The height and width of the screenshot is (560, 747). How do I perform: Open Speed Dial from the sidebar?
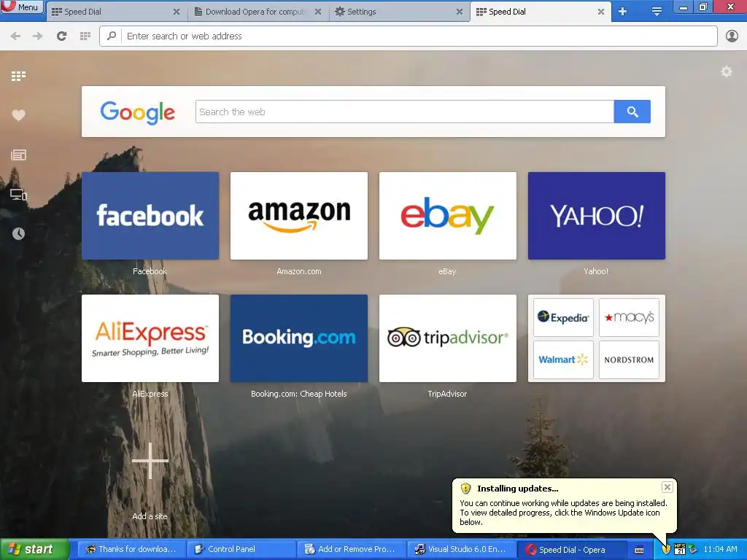point(18,76)
